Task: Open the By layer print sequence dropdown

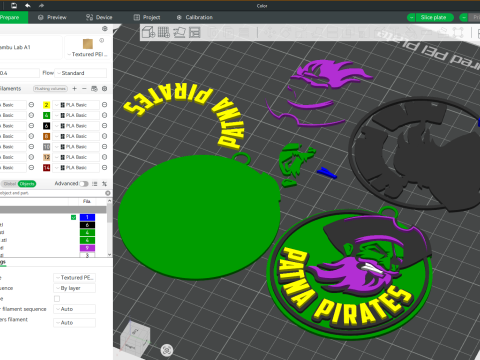Action: coord(74,288)
